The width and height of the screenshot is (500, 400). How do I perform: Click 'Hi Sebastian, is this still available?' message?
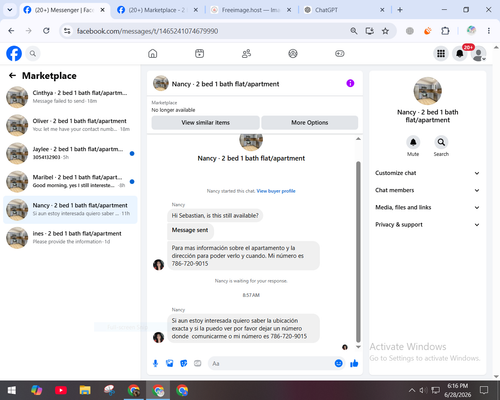pos(215,216)
